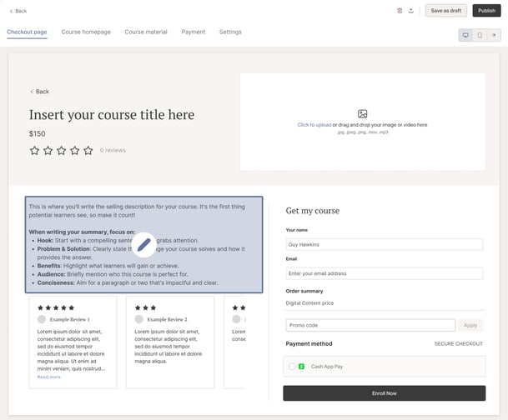Screen dimensions: 508x420
Task: Click the course title heading text
Action: [x=112, y=115]
